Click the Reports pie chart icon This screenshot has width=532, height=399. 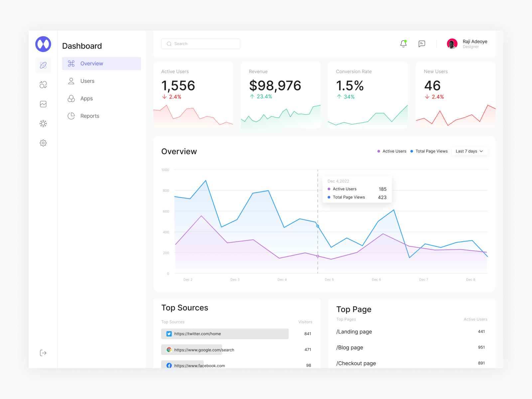[x=71, y=116]
